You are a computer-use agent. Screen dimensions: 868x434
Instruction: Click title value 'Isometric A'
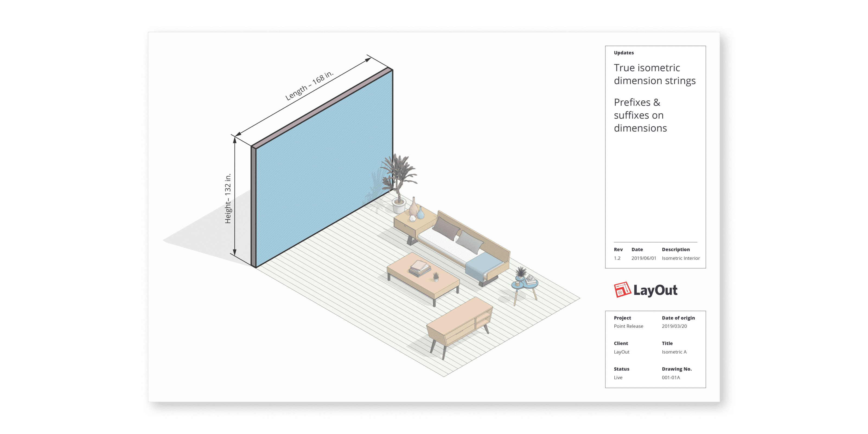(x=674, y=352)
